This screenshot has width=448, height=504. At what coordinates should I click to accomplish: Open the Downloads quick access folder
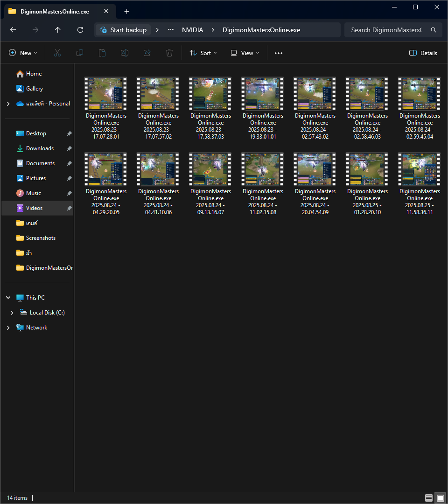[38, 148]
